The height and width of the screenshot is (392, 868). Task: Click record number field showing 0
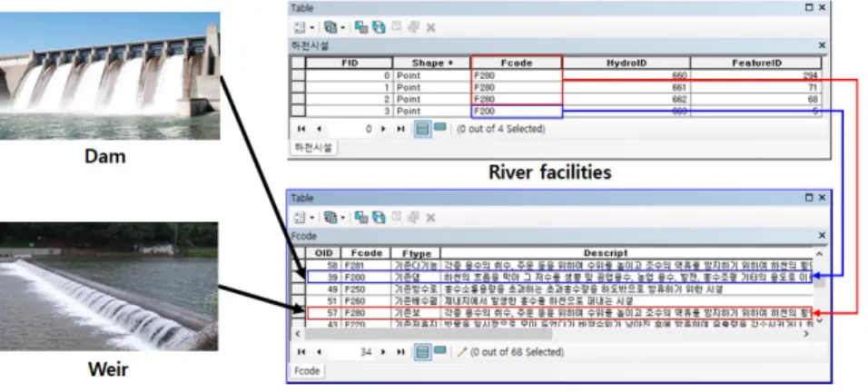point(352,129)
